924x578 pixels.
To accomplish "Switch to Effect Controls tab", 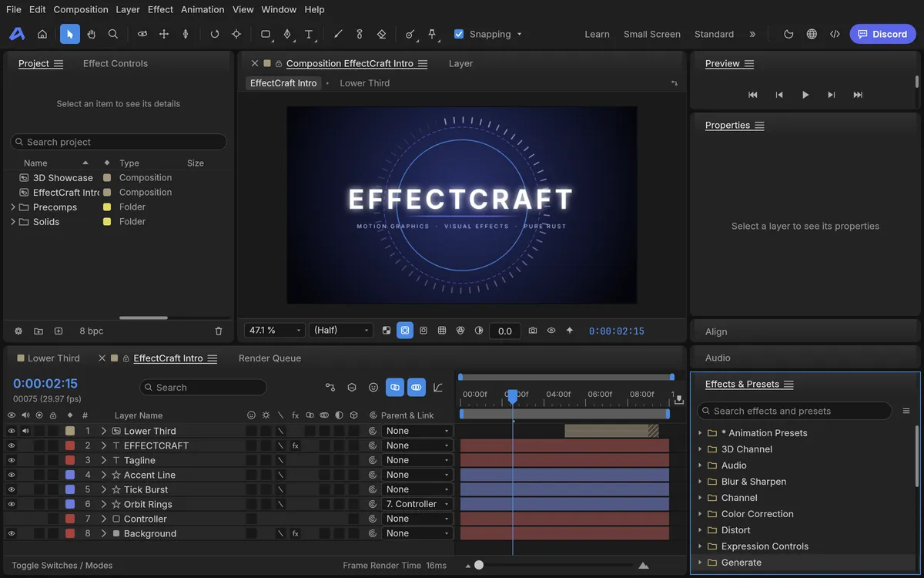I will (x=115, y=64).
